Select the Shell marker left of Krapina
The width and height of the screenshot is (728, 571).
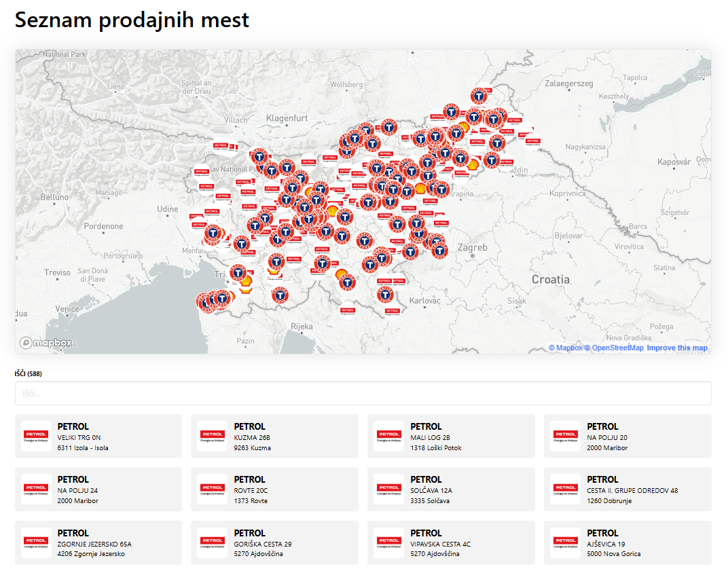pyautogui.click(x=420, y=188)
